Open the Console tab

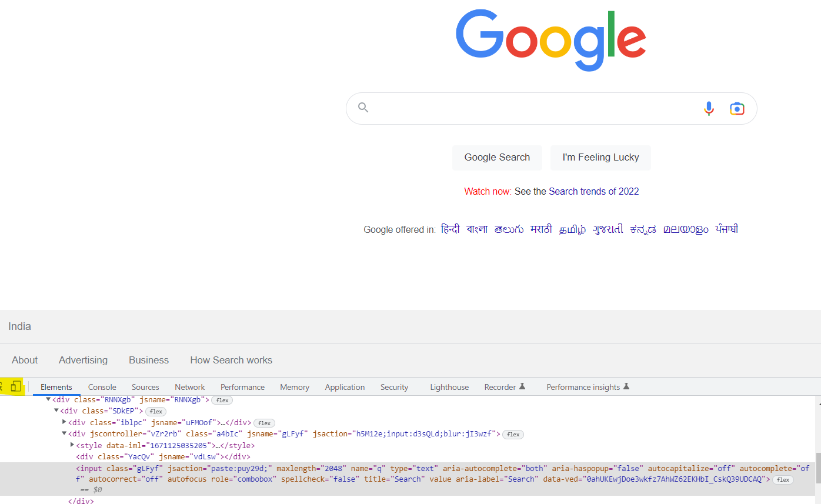coord(102,387)
